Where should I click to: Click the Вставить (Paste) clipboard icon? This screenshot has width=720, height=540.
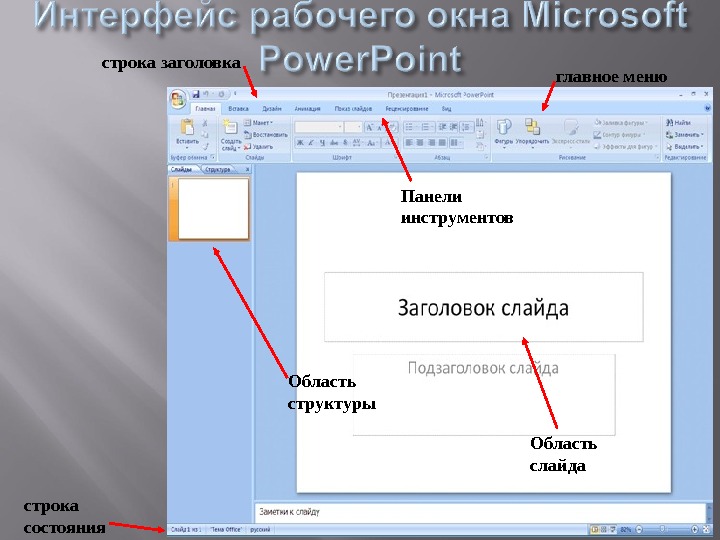pyautogui.click(x=187, y=128)
